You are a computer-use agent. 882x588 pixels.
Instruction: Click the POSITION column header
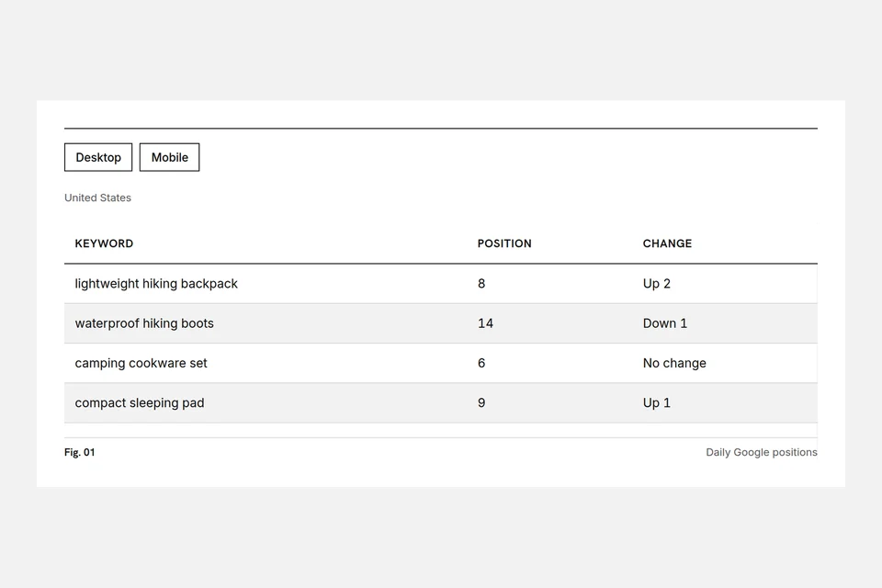tap(504, 243)
